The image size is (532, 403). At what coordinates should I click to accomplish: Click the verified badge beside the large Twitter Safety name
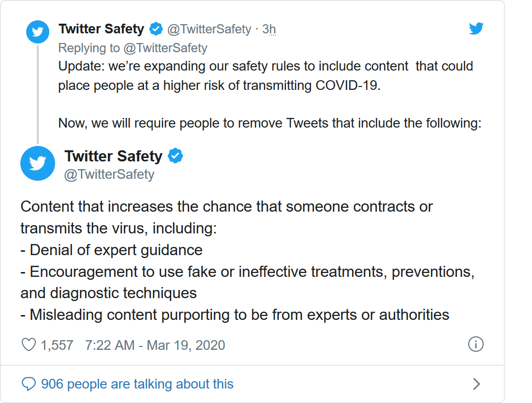[x=175, y=156]
